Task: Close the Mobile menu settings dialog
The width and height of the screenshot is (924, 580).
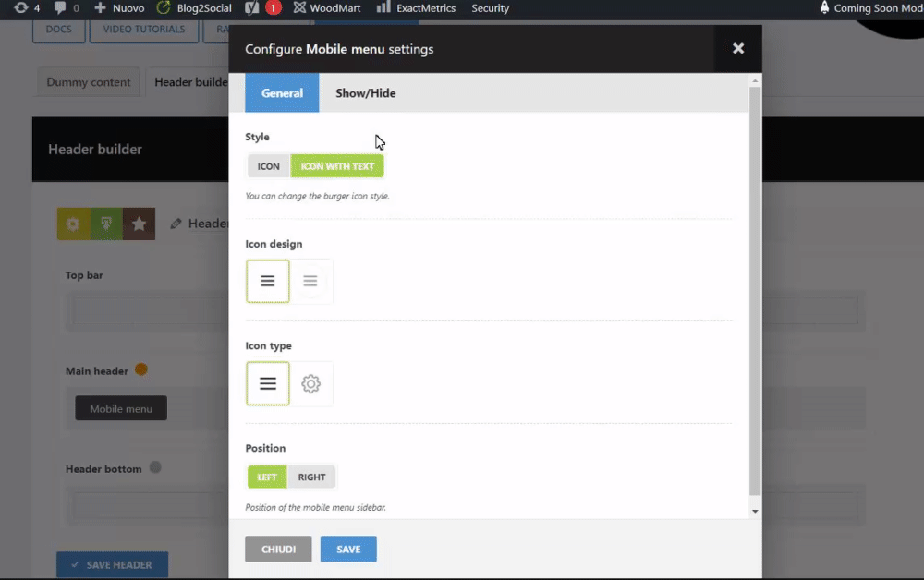Action: [x=737, y=49]
